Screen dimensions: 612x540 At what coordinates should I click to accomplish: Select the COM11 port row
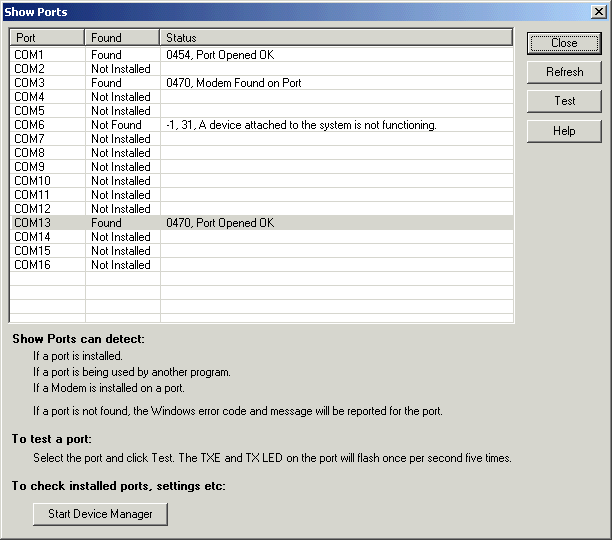click(x=262, y=195)
